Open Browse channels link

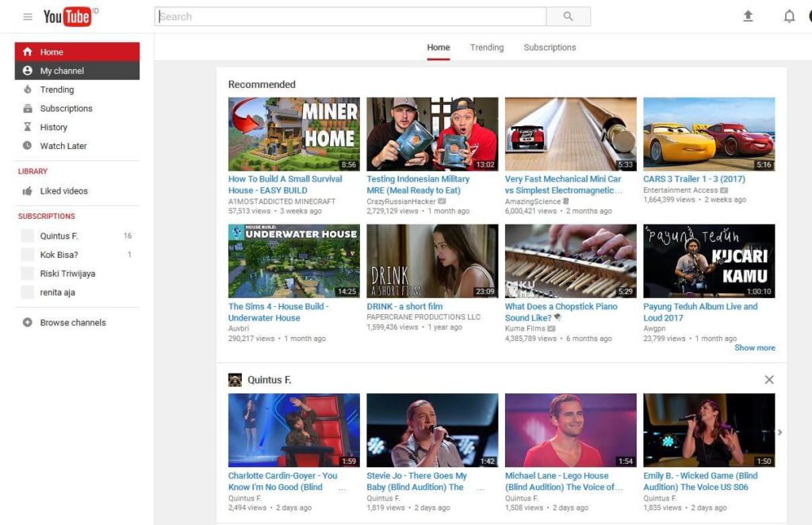click(x=77, y=323)
